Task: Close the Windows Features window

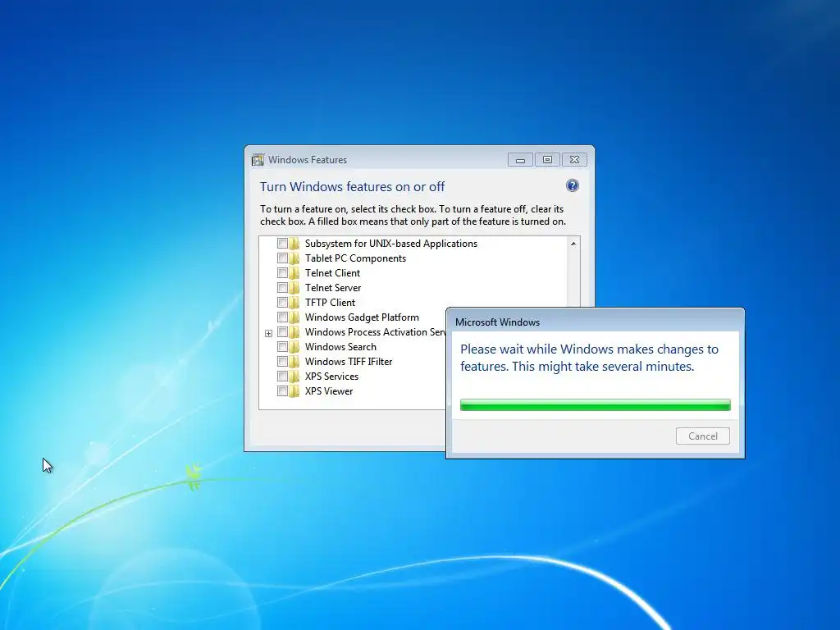Action: click(574, 160)
